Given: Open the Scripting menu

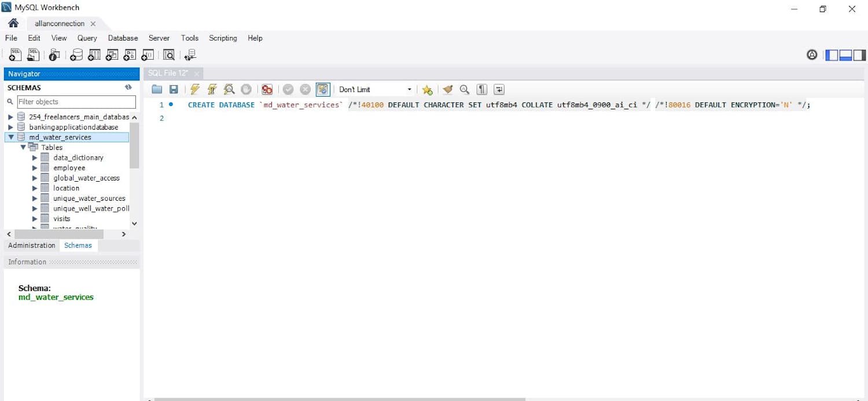Looking at the screenshot, I should click(223, 38).
